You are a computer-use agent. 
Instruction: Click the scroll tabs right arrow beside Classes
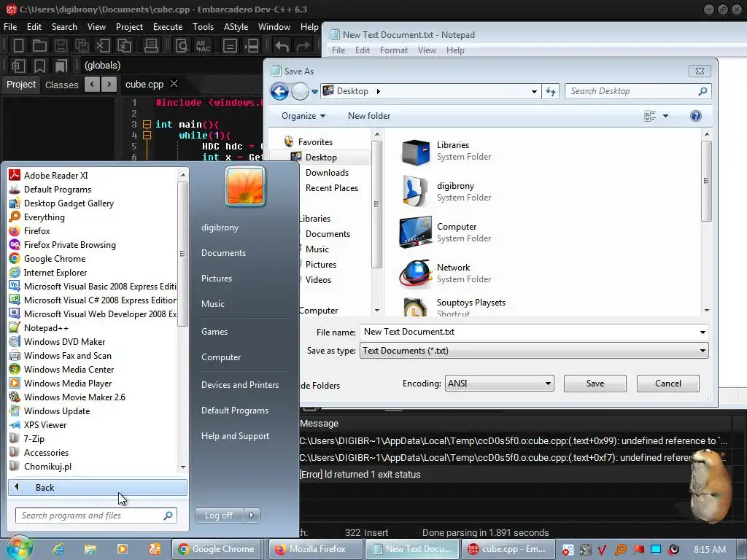(109, 85)
